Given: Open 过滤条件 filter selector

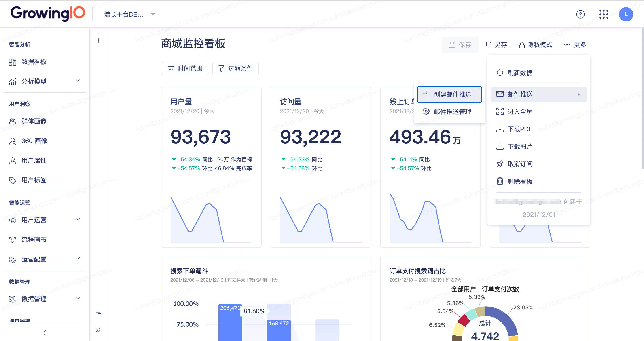Looking at the screenshot, I should click(235, 68).
